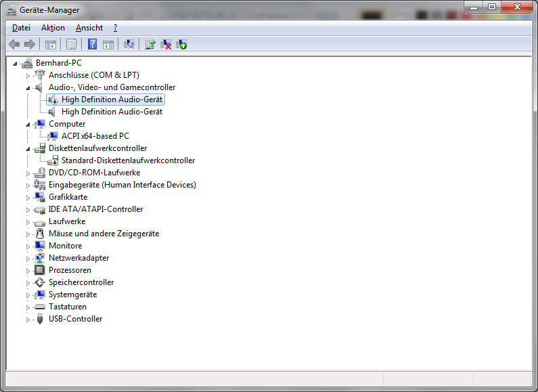The width and height of the screenshot is (538, 392).
Task: Open the Aktion menu
Action: point(53,28)
